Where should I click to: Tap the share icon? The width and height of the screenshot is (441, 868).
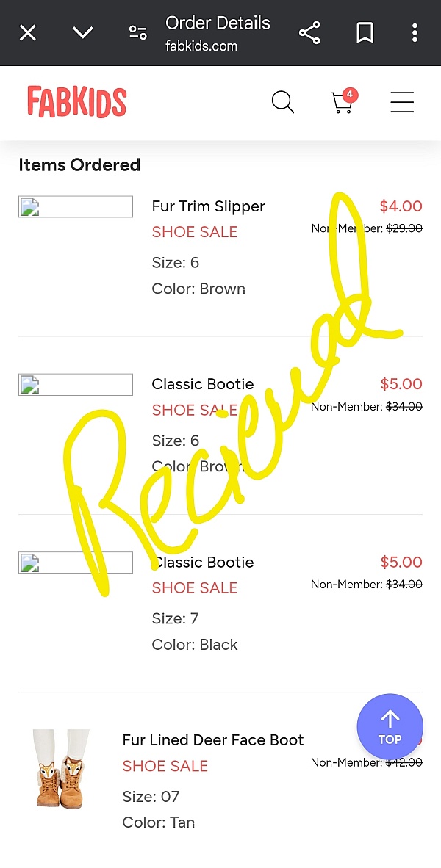pyautogui.click(x=309, y=32)
